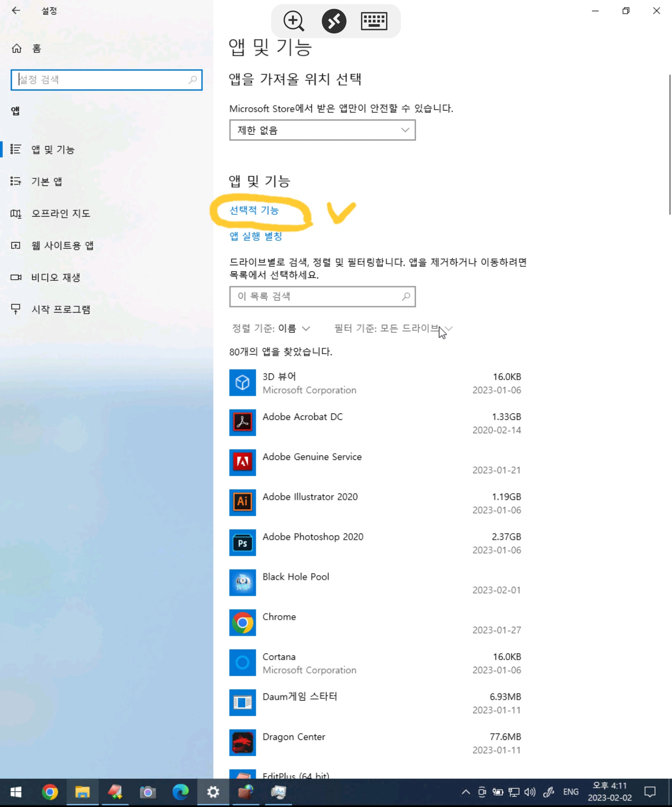672x807 pixels.
Task: Select the Adobe Illustrator 2020 name
Action: click(x=310, y=497)
